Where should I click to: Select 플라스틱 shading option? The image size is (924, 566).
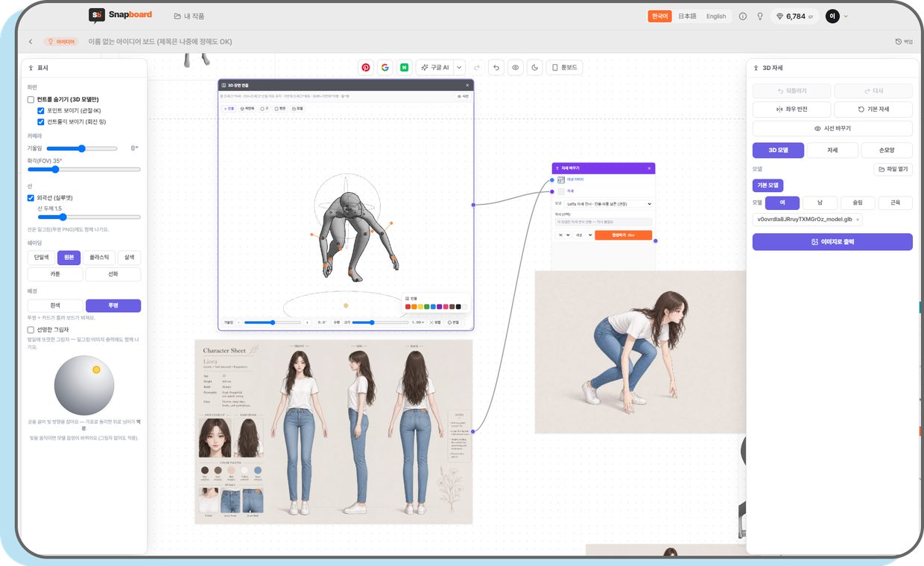click(x=99, y=257)
